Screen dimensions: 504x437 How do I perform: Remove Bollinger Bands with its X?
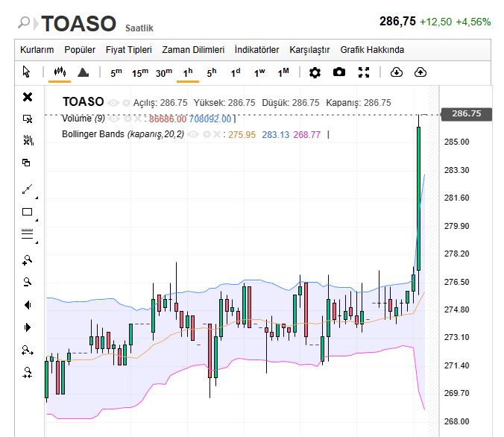click(x=217, y=134)
